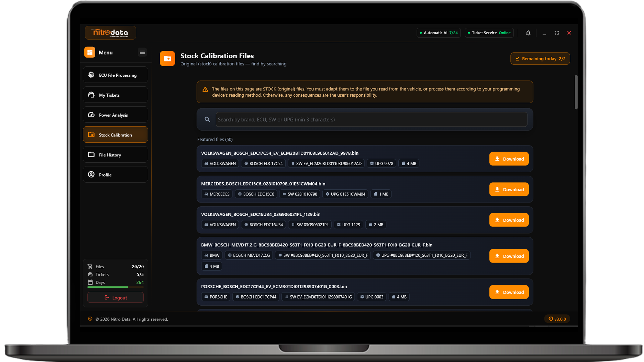Click the BMW brand tag
The width and height of the screenshot is (644, 362).
(212, 255)
